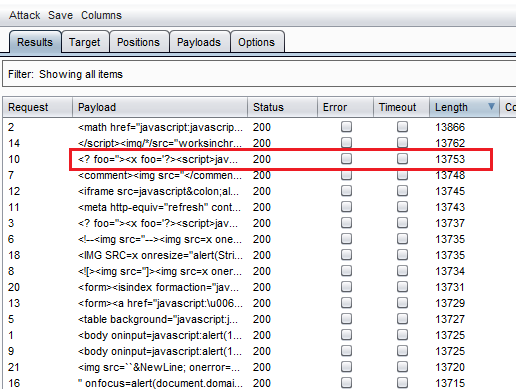Click length value 13753
The width and height of the screenshot is (516, 389).
point(450,159)
